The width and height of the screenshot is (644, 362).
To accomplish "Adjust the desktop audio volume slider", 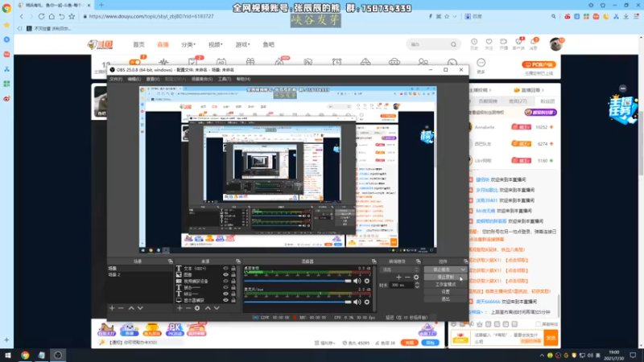I will [298, 281].
